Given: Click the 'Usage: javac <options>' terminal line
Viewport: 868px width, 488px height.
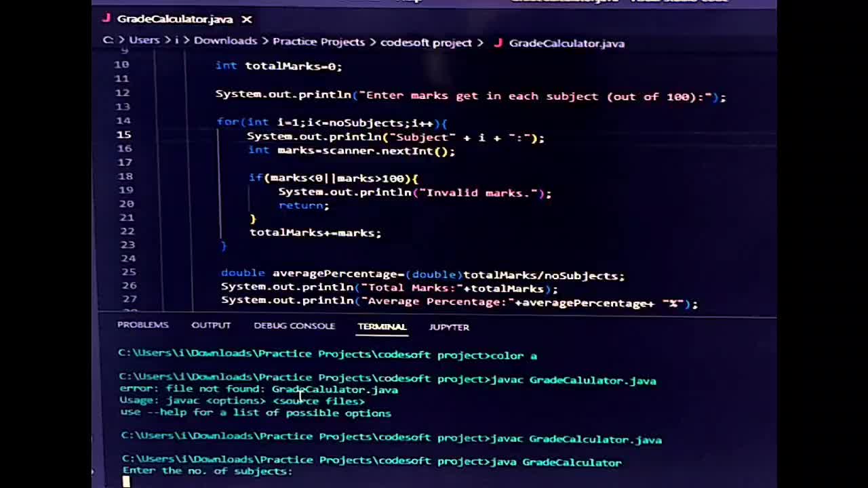Looking at the screenshot, I should [242, 401].
